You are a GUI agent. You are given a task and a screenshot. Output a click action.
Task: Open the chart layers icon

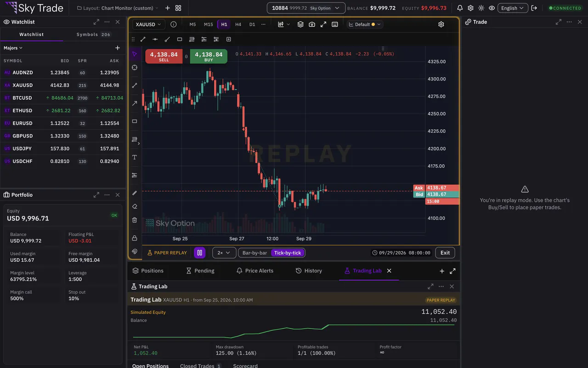point(300,24)
